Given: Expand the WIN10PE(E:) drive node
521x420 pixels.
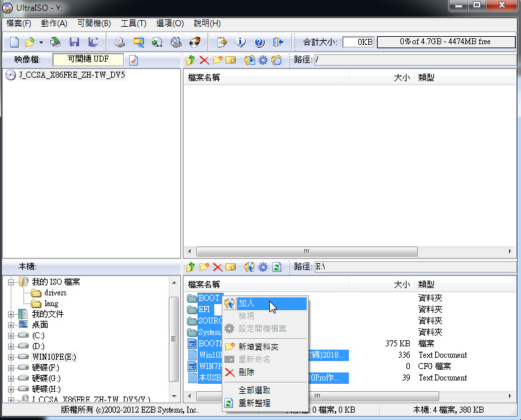Looking at the screenshot, I should [x=11, y=357].
